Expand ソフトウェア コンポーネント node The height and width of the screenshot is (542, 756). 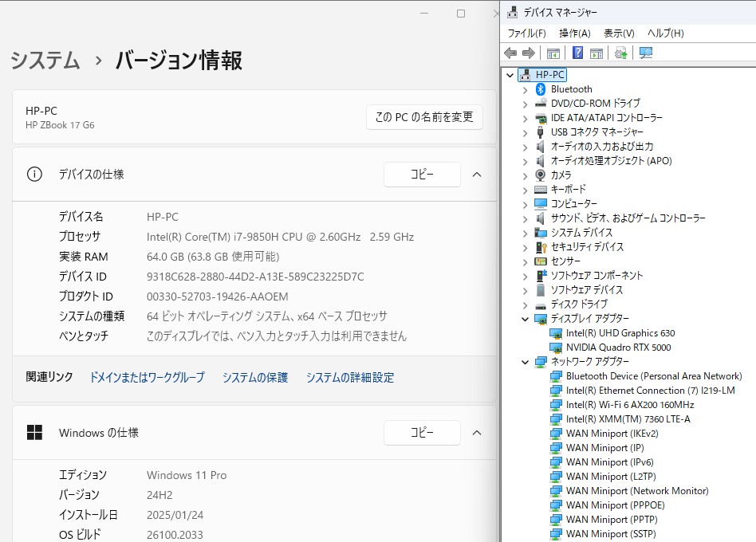525,276
